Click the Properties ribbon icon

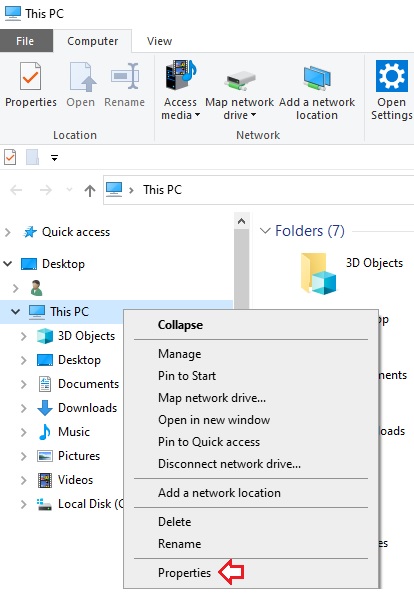click(30, 76)
